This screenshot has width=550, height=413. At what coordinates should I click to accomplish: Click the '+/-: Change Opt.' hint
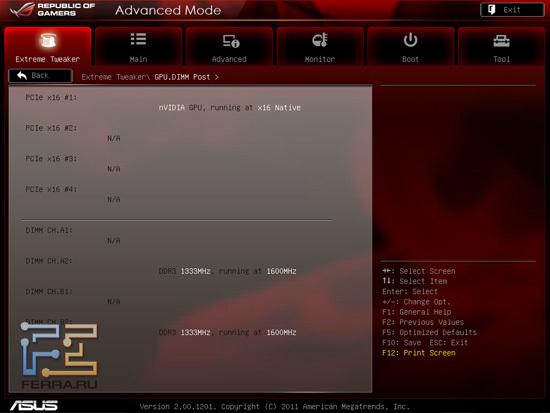tap(416, 302)
